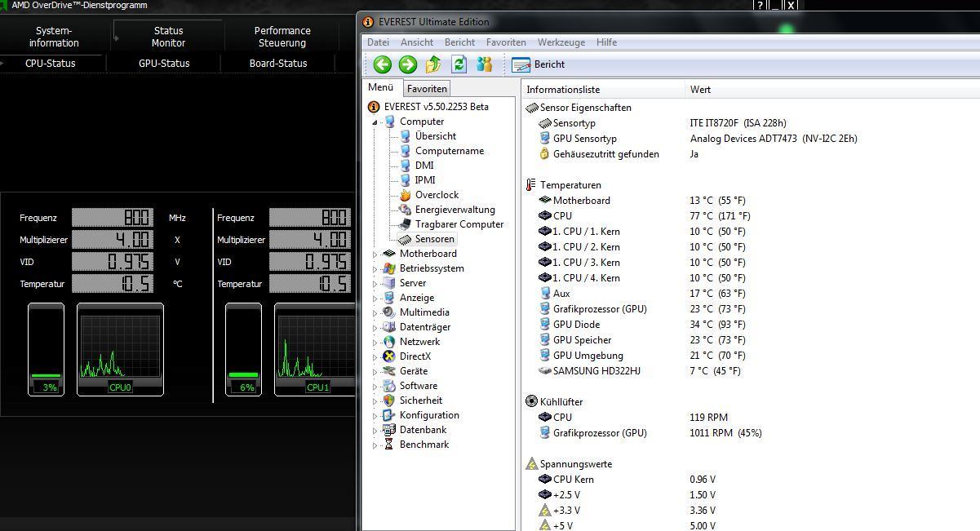This screenshot has height=531, width=980.
Task: Click the CPU0 usage graph
Action: click(x=120, y=349)
